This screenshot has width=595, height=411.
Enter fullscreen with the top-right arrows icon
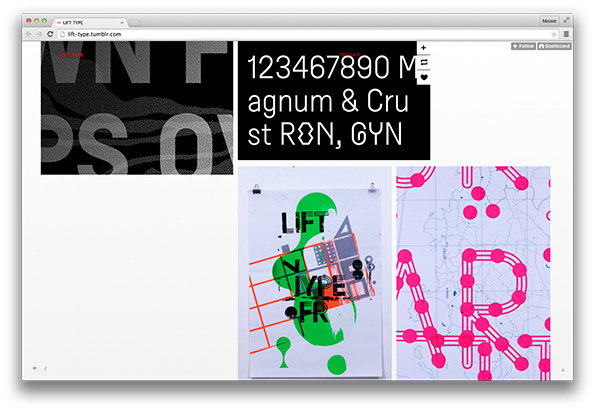(566, 20)
